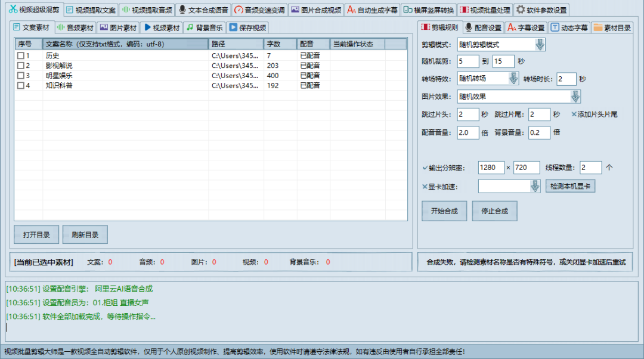644x359 pixels.
Task: Tick the checkbox beside 影视解说
Action: (x=21, y=66)
